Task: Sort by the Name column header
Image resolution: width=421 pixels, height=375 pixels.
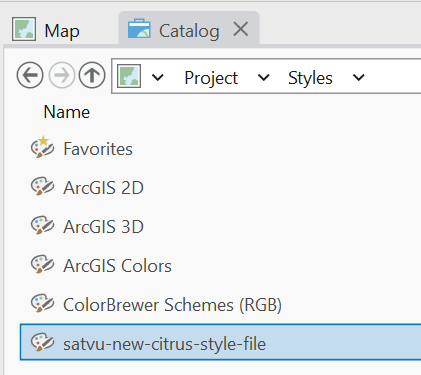Action: tap(67, 112)
